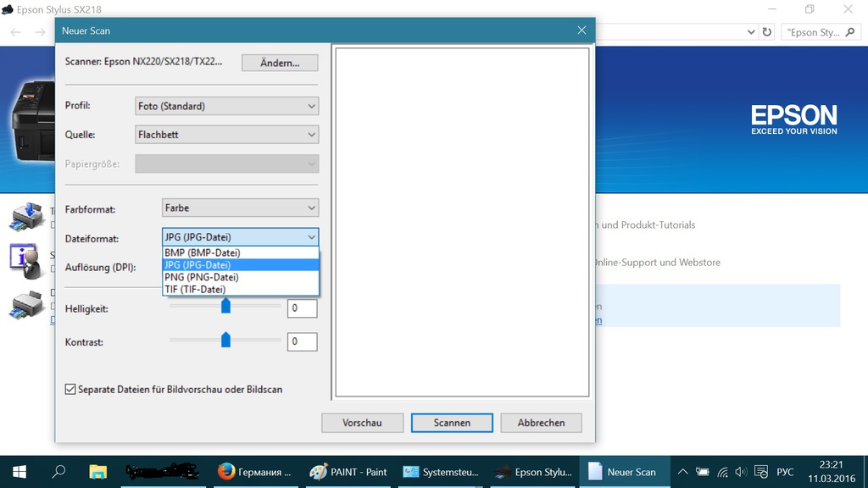Open the Profil dropdown Foto (Standard)
868x488 pixels.
(x=226, y=106)
